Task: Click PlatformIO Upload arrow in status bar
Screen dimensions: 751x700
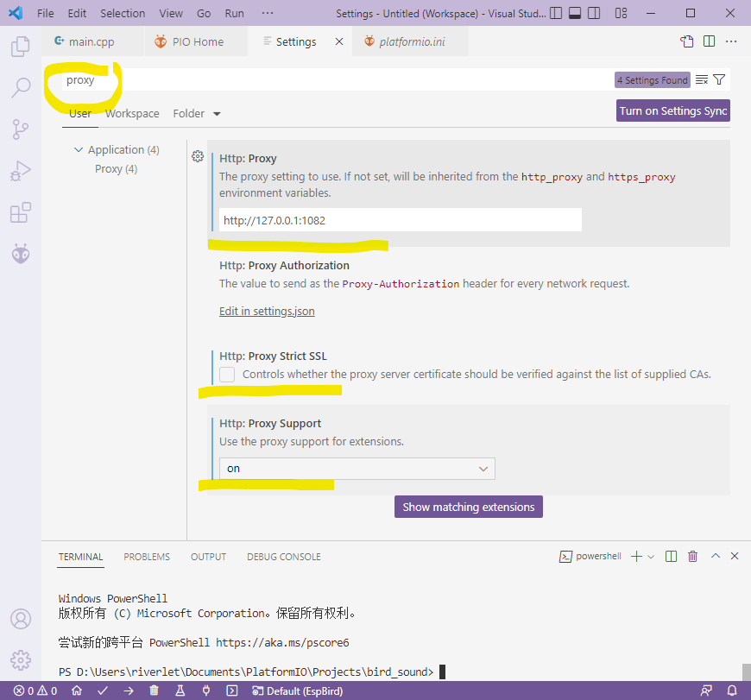Action: (x=129, y=691)
